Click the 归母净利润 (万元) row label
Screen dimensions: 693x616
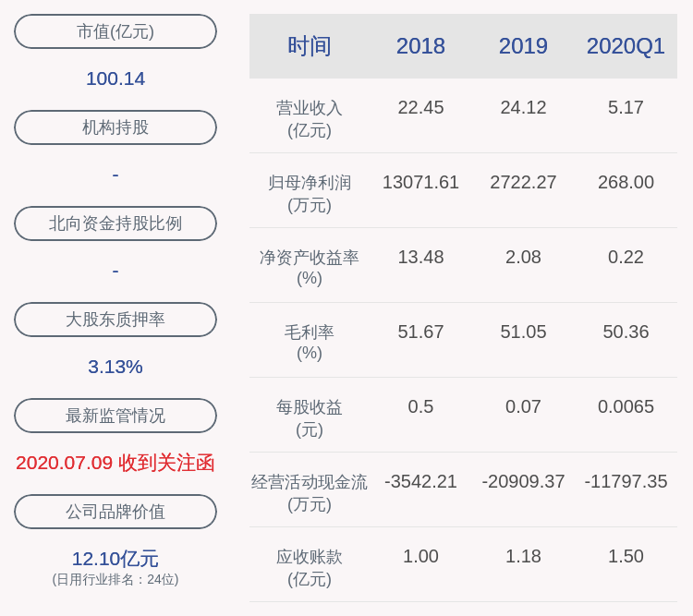[x=310, y=194]
